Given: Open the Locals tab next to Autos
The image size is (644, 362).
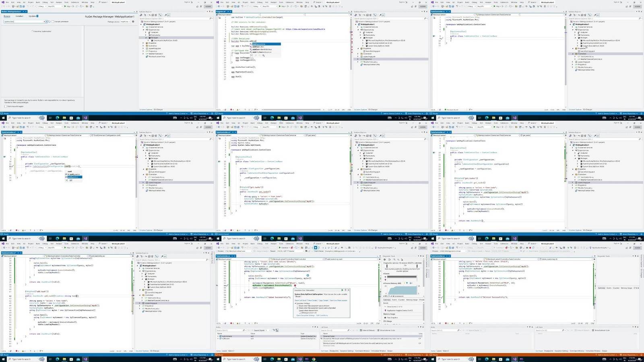Looking at the screenshot, I should tap(225, 351).
